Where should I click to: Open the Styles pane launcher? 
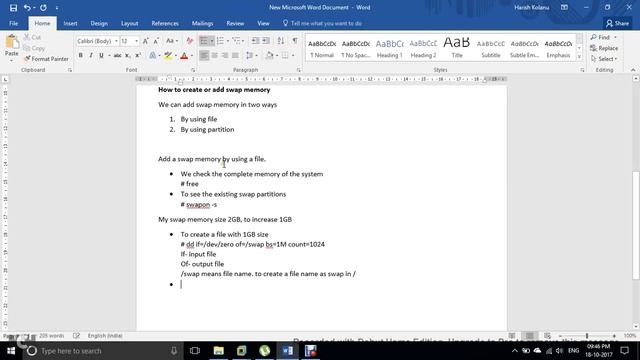coord(582,70)
